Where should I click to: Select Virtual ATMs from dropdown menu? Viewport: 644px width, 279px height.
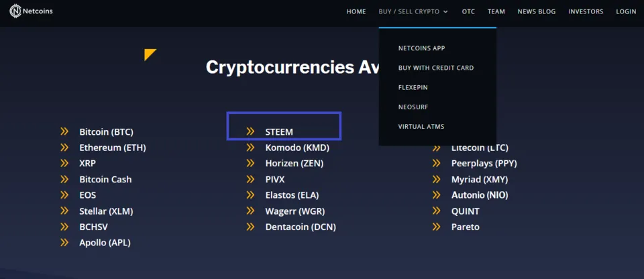(421, 126)
